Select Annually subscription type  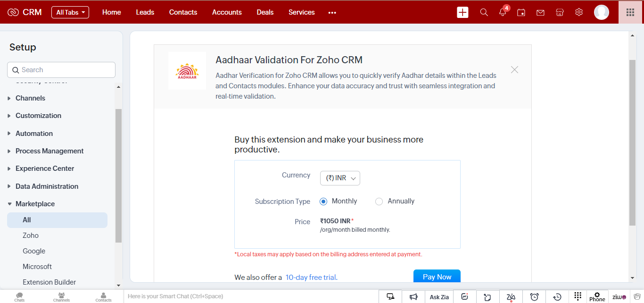click(379, 202)
